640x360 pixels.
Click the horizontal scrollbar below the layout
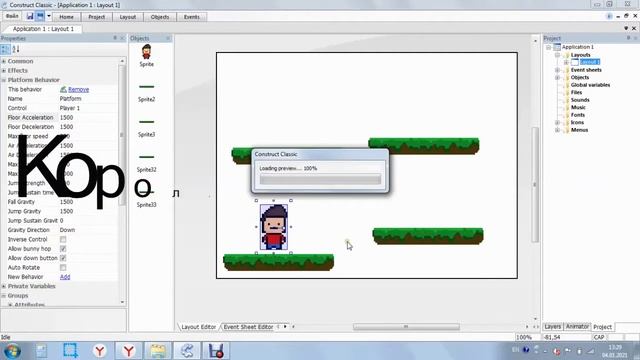pos(406,327)
